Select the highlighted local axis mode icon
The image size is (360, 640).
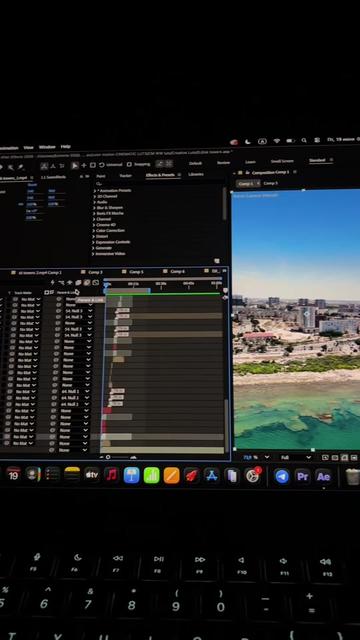[x=44, y=166]
